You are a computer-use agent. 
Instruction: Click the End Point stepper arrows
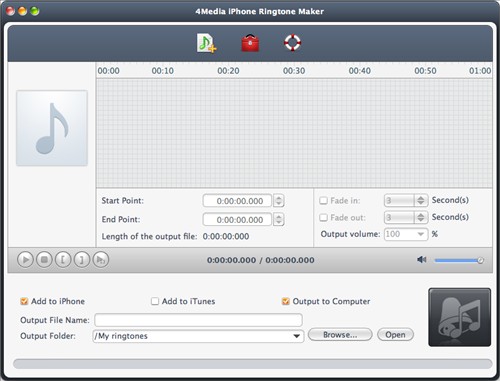pos(279,219)
